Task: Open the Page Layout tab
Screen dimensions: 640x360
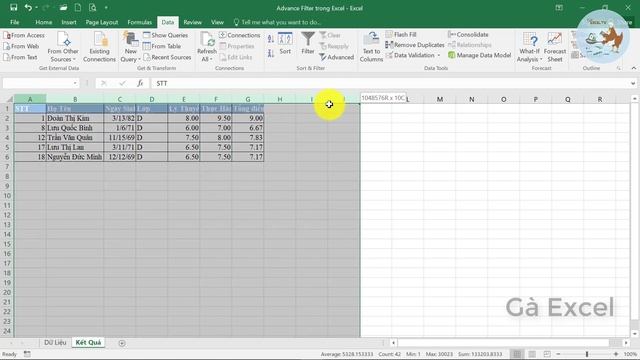Action: pyautogui.click(x=102, y=22)
